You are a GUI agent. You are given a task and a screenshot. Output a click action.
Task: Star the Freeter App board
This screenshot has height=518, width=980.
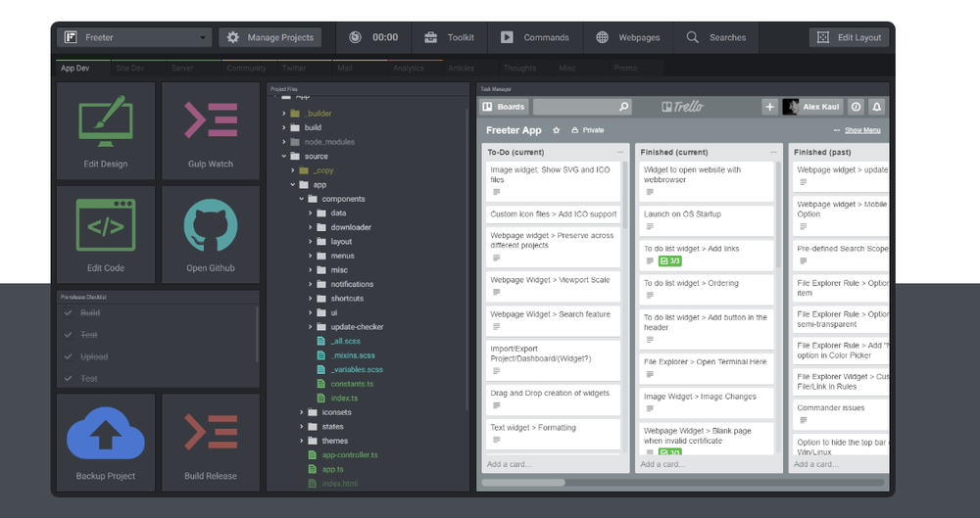pyautogui.click(x=557, y=130)
